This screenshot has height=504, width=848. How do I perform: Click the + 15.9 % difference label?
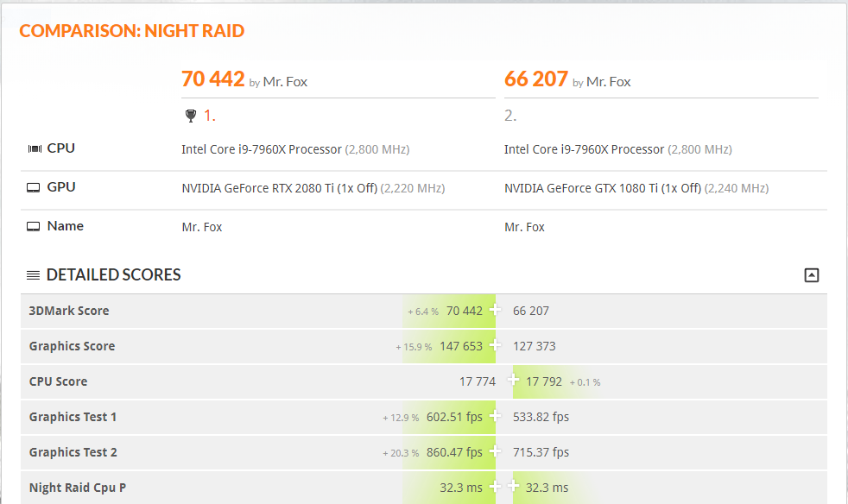(x=414, y=347)
